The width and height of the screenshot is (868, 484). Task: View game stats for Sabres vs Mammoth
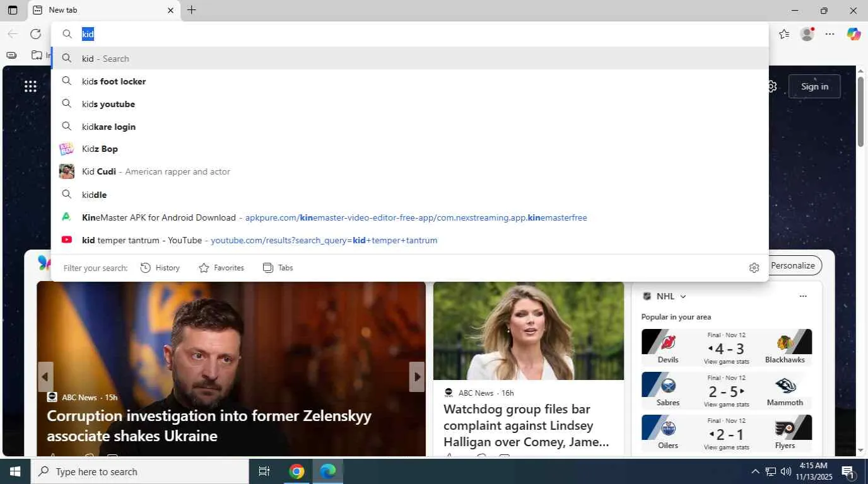click(x=726, y=405)
